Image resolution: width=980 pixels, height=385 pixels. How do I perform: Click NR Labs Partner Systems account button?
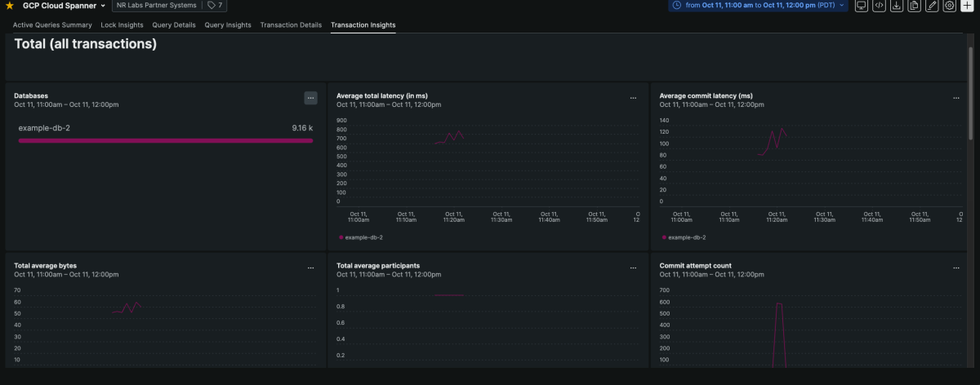click(155, 6)
